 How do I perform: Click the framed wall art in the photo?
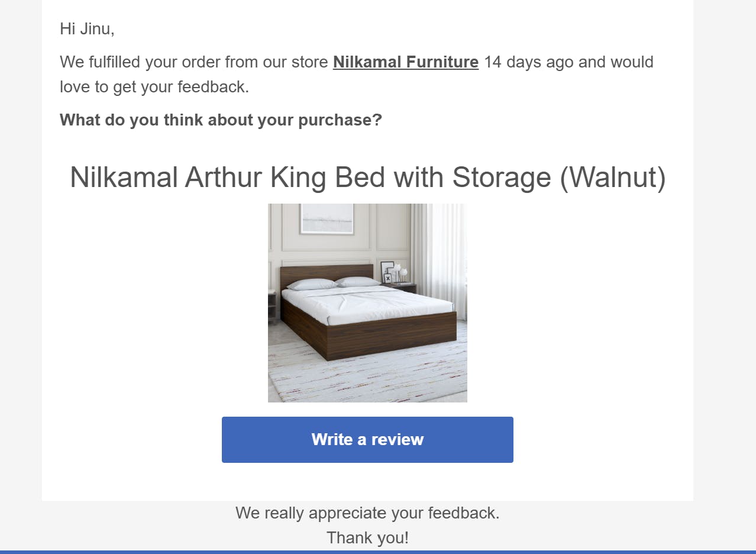point(327,219)
